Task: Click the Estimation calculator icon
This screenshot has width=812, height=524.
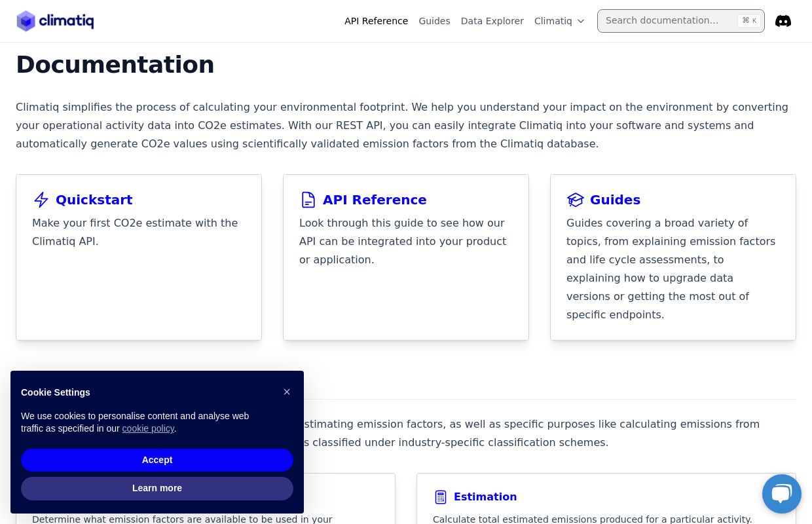Action: point(441,497)
